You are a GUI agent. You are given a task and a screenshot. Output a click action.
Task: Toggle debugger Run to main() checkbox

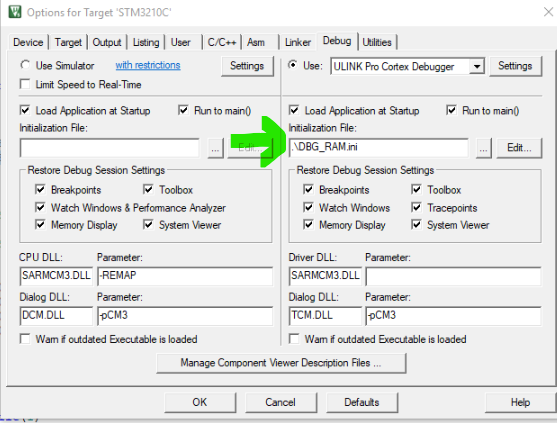pos(451,110)
